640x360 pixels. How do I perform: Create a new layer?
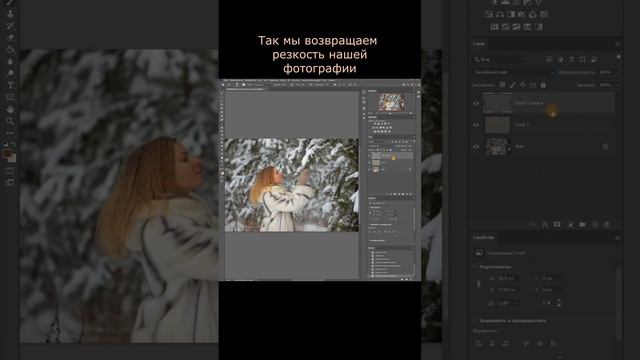[x=595, y=224]
